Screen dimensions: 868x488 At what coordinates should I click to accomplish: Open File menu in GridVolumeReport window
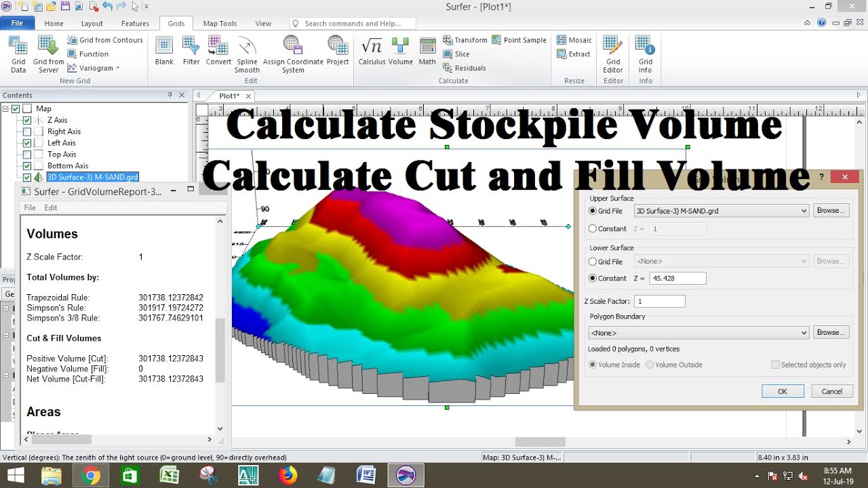pyautogui.click(x=30, y=208)
